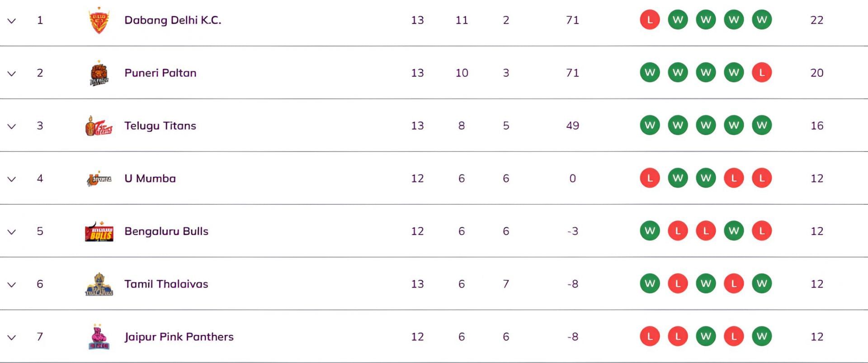Expand the Jaipur Pink Panthers row

(x=12, y=338)
